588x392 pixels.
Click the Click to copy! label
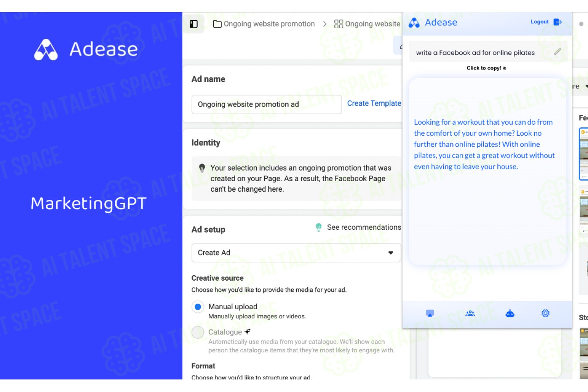tap(484, 68)
